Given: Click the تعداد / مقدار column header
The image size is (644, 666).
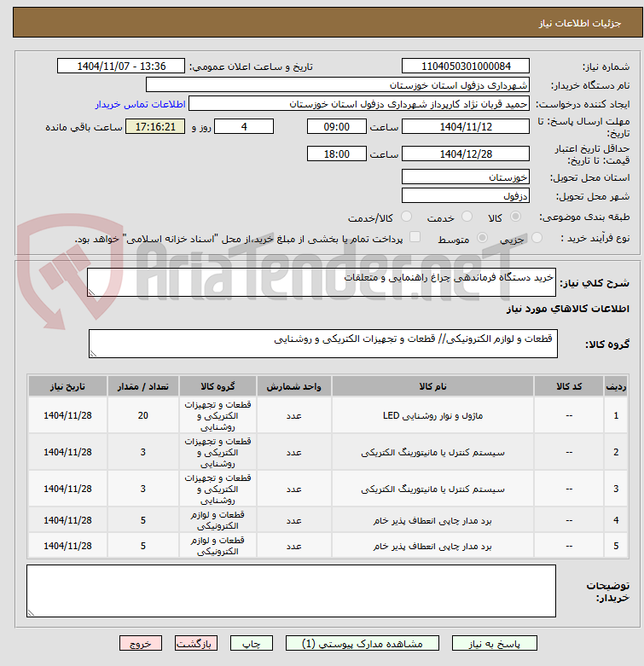Looking at the screenshot, I should click(x=143, y=386).
